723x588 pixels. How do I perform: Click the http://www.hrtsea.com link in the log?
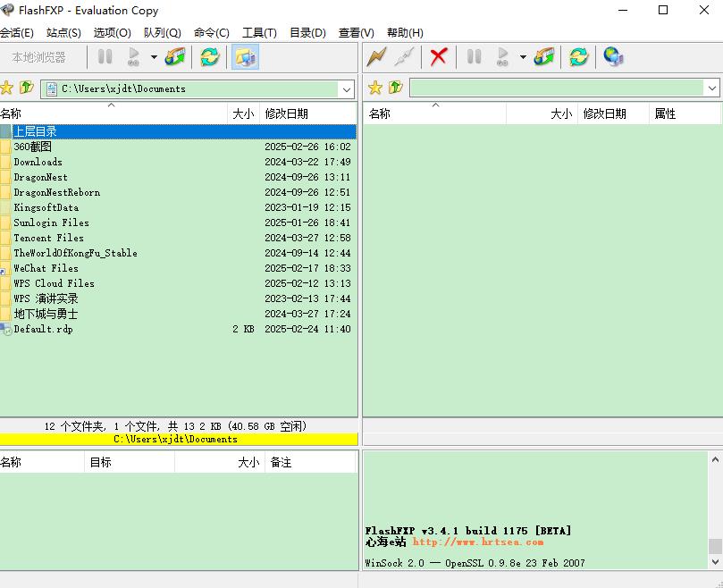[x=478, y=542]
